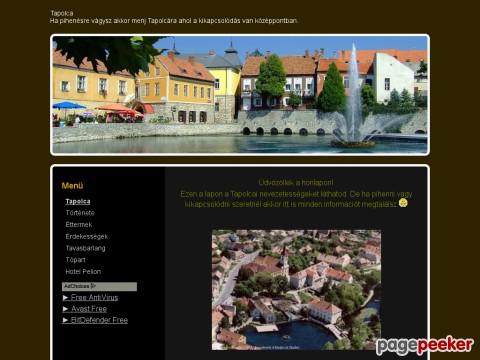Open the aerial photo of Tapolca

[296, 290]
